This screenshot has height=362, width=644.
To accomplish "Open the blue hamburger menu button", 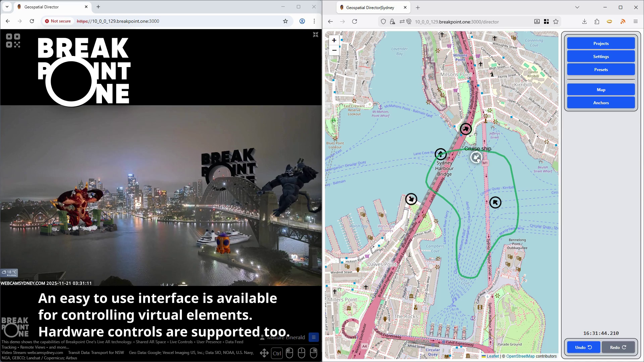I will (x=313, y=337).
